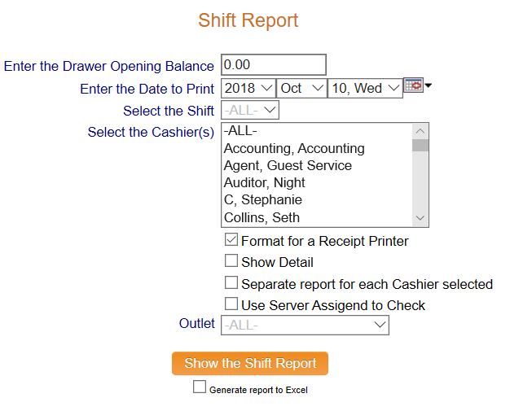
Task: Expand the Outlet dropdown
Action: point(305,325)
